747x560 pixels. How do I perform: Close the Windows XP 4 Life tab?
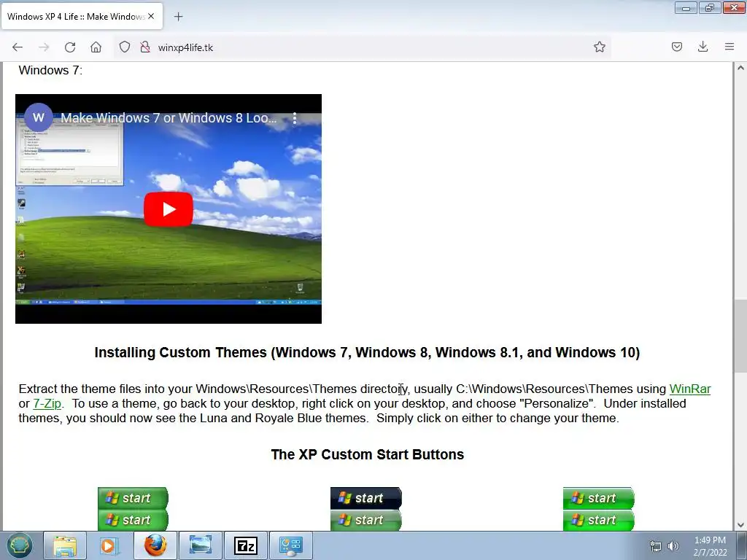[151, 16]
